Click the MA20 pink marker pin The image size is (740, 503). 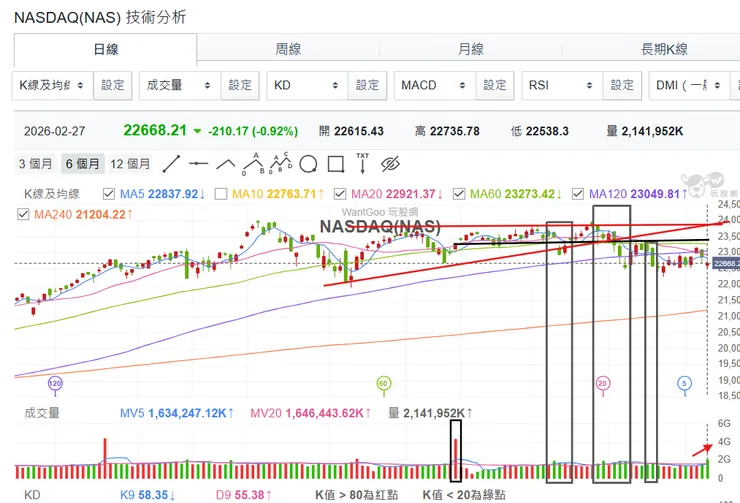point(602,384)
